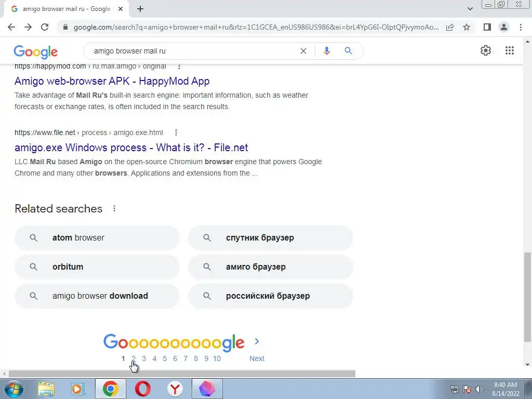The image size is (532, 399).
Task: Click the search input field with amigo browser mail ru
Action: point(193,51)
